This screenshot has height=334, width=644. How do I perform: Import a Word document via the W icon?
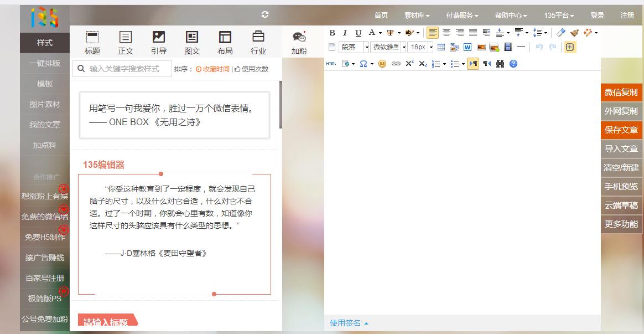467,47
